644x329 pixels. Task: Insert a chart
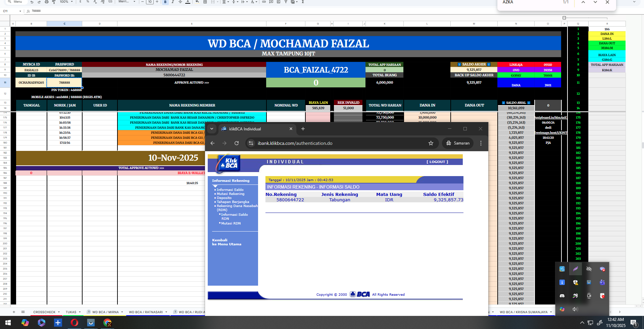coord(279,2)
